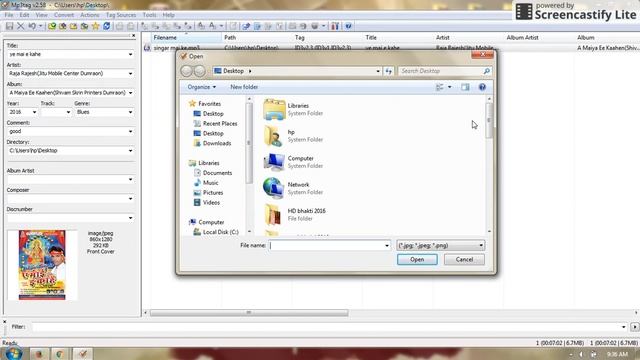Click the Filter input field in Mp3tag

pos(327,327)
